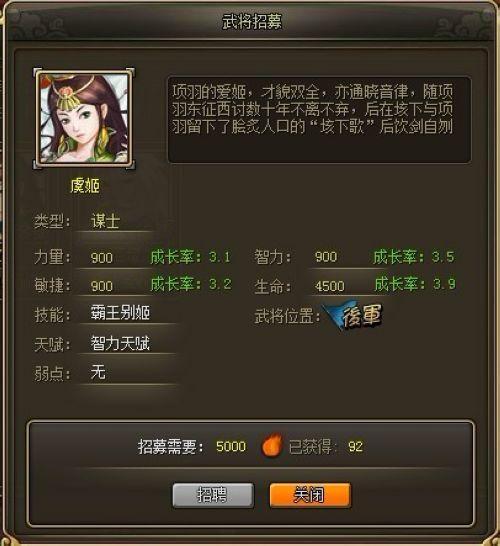
Task: Click the 招募需要 5000 cost value
Action: (231, 446)
